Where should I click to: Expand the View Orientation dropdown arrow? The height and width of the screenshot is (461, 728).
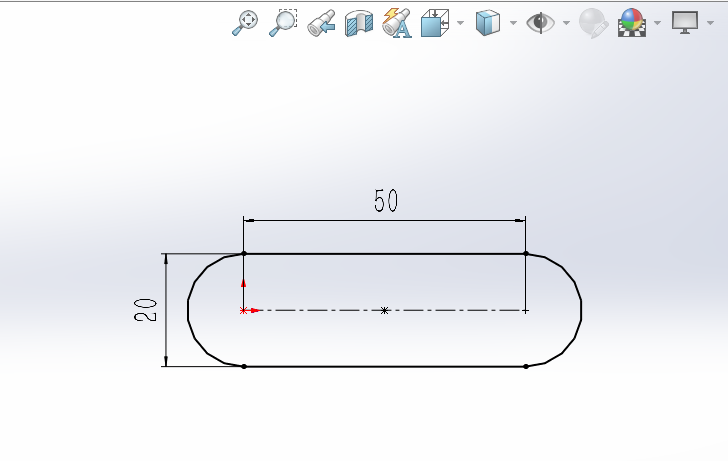point(460,22)
